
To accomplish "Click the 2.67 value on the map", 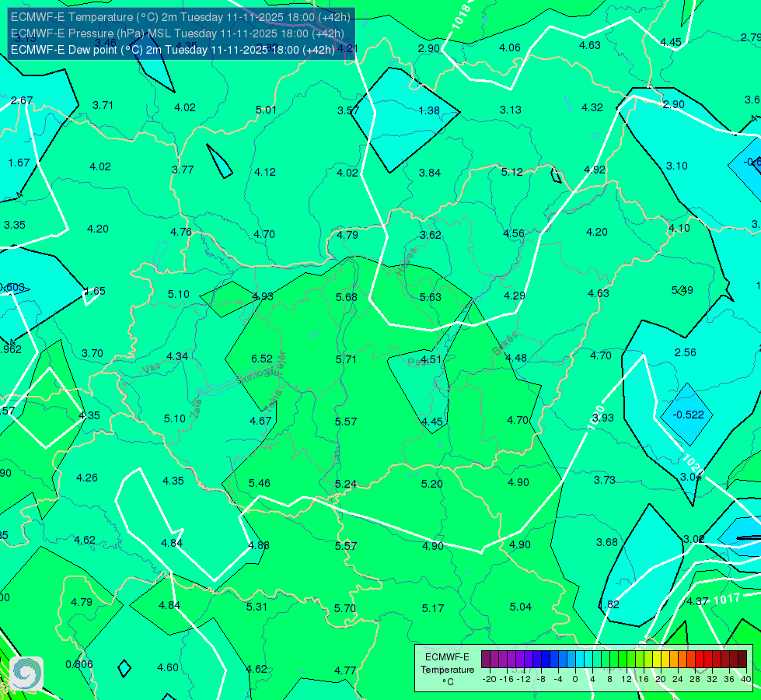I will (21, 100).
